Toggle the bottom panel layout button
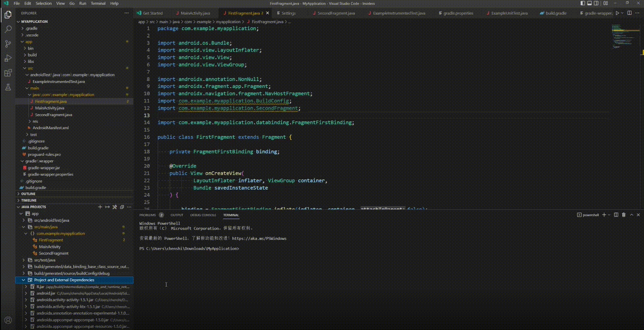 [590, 3]
